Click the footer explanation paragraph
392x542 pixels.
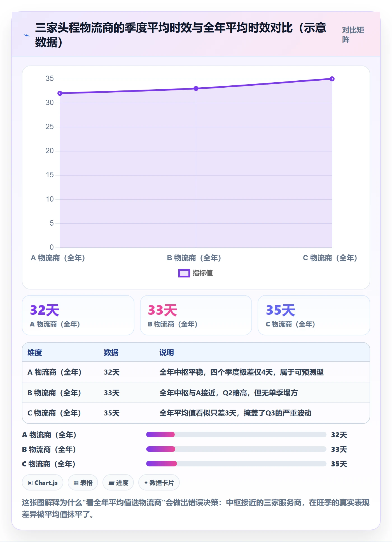click(196, 508)
